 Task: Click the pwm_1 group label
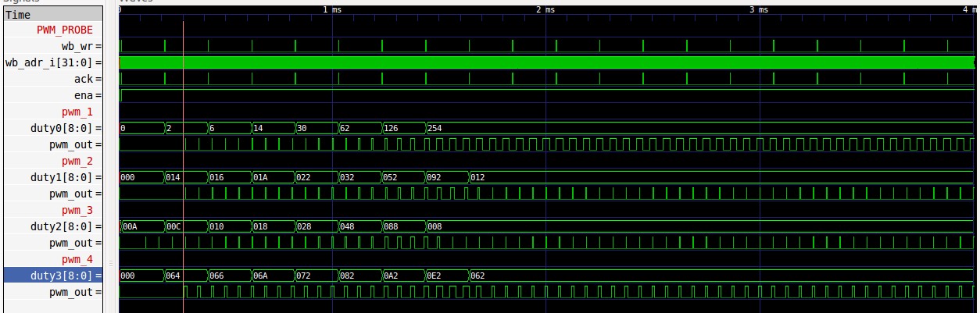(x=77, y=112)
